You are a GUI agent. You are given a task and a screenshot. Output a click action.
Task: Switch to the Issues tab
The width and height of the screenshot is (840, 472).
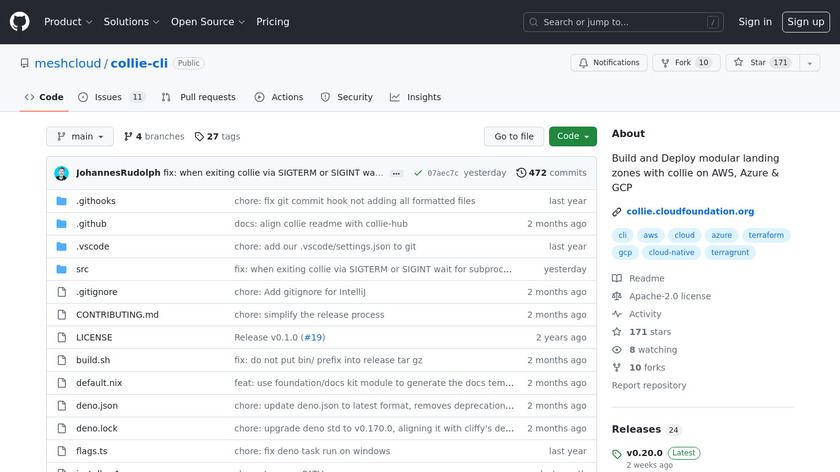point(111,98)
